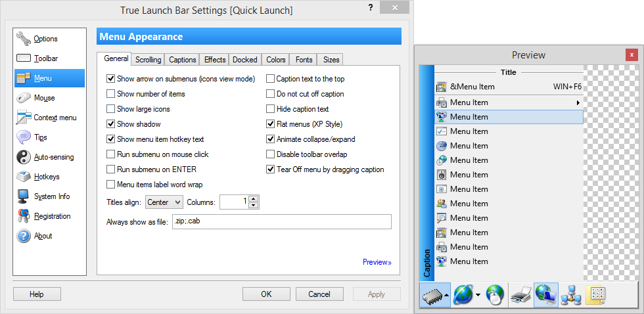The image size is (644, 314).
Task: Open the Titles align dropdown
Action: point(164,202)
